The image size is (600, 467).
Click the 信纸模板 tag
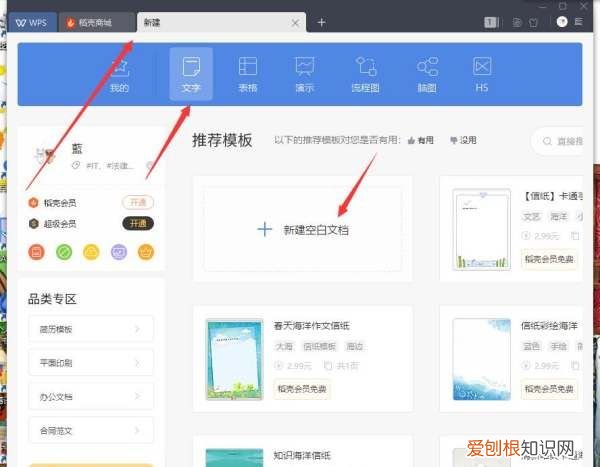(320, 347)
